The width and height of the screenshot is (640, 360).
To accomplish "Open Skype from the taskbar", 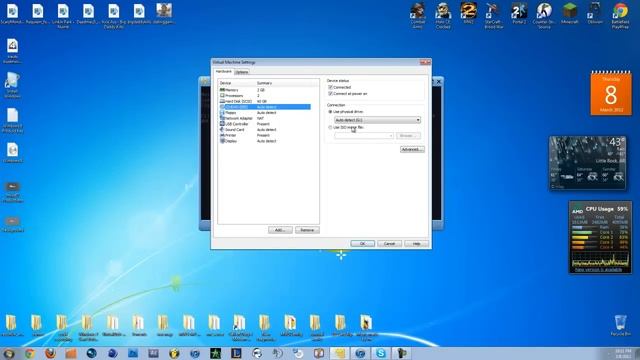I will click(x=380, y=353).
